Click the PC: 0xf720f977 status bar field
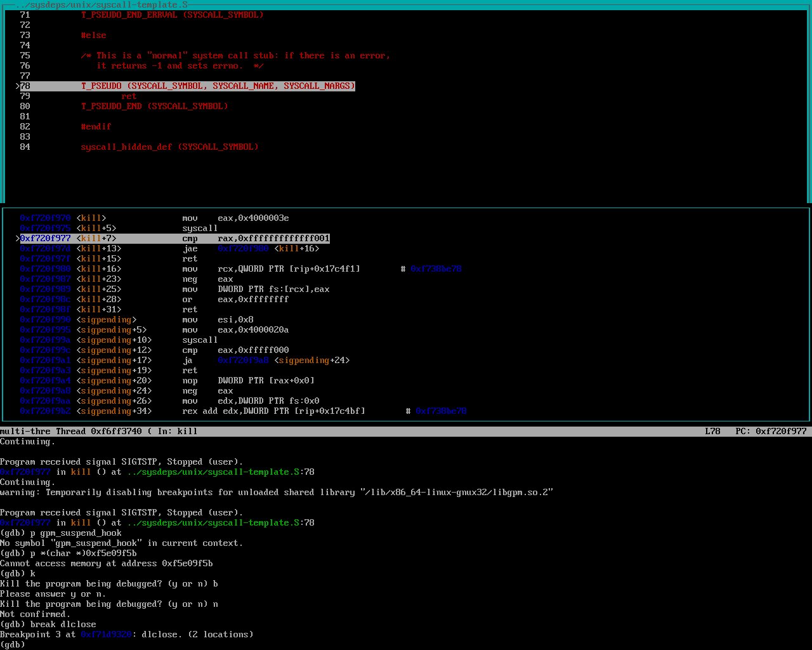 click(771, 431)
